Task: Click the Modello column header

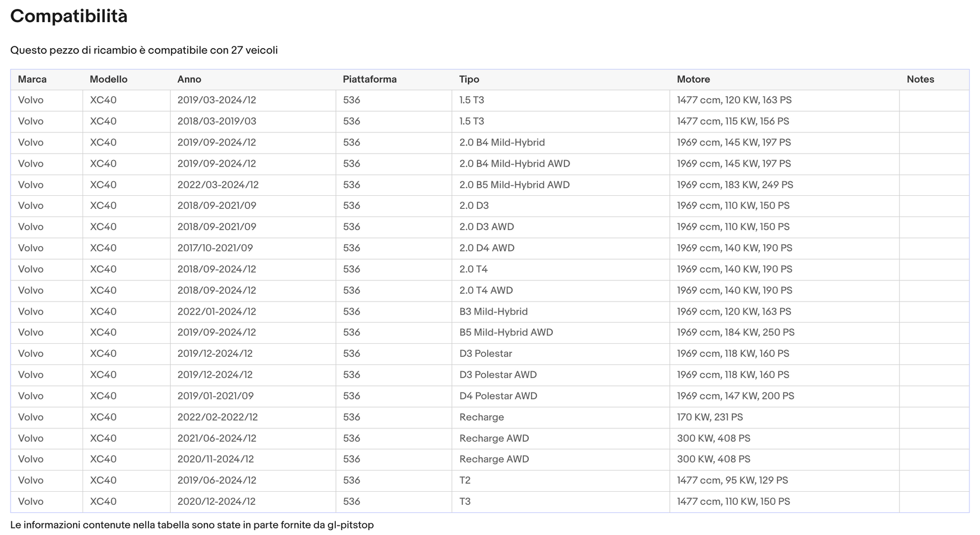Action: [108, 80]
